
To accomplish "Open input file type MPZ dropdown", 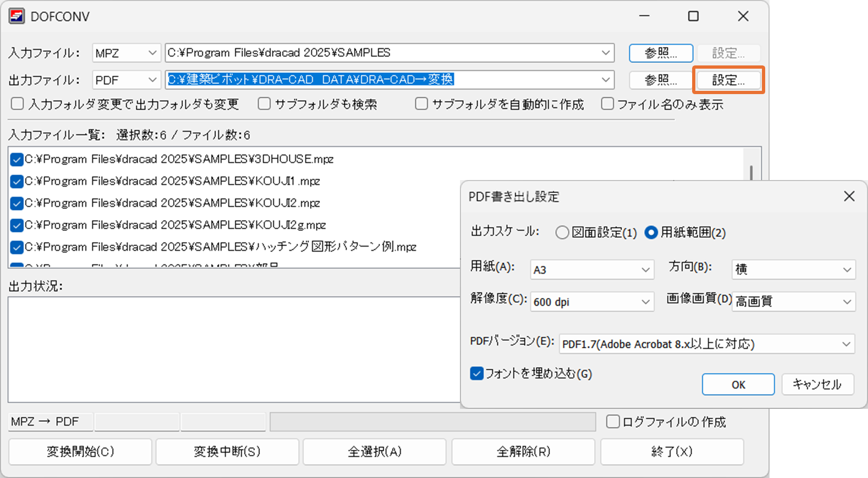I will coord(127,53).
